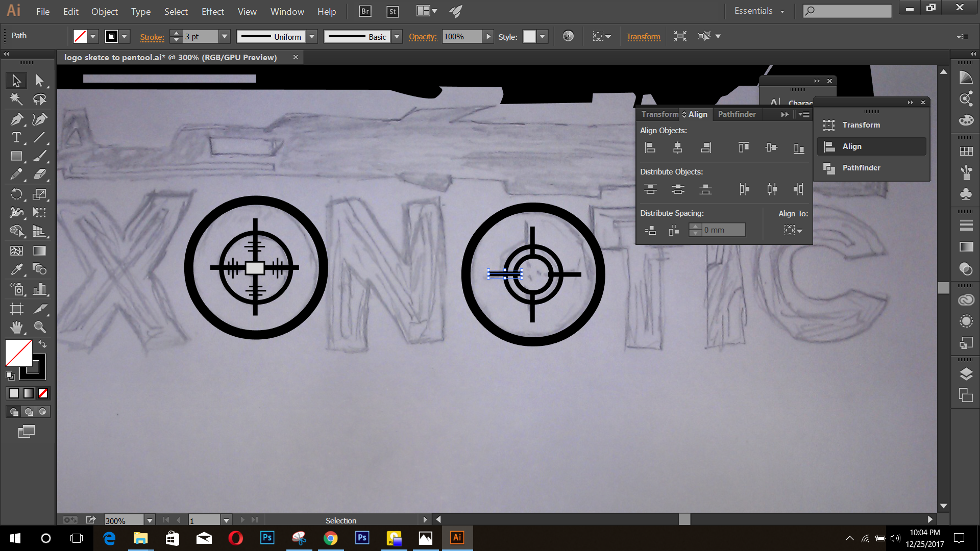The width and height of the screenshot is (980, 551).
Task: Select the Eyedropper tool
Action: [16, 269]
